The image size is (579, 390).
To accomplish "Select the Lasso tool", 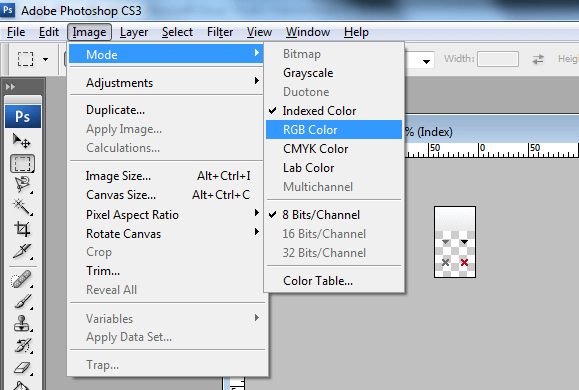I will click(x=22, y=184).
